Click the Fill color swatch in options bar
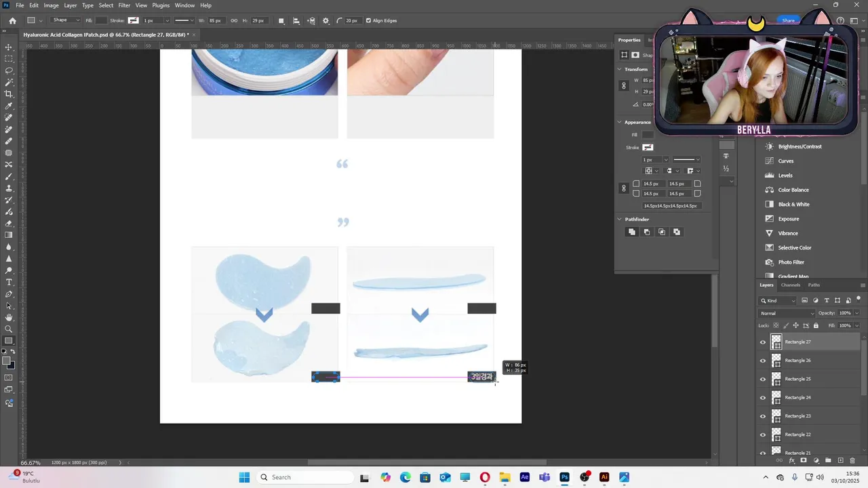Viewport: 868px width, 488px height. click(101, 20)
